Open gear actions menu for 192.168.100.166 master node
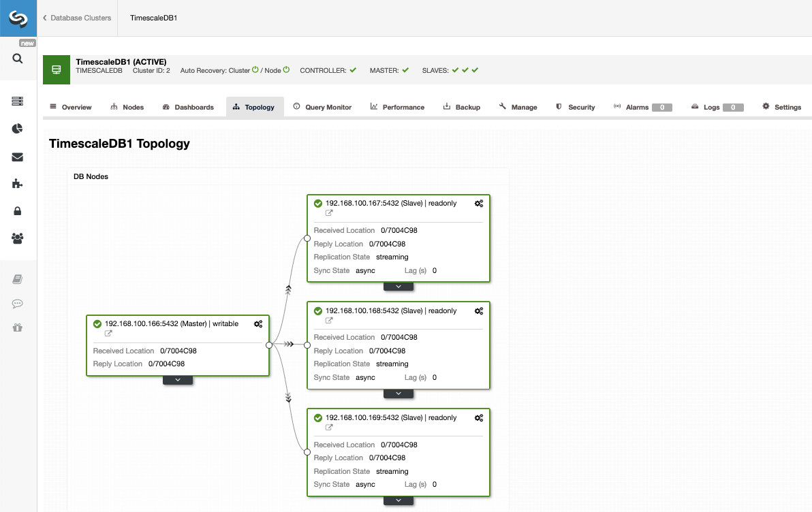 tap(258, 324)
